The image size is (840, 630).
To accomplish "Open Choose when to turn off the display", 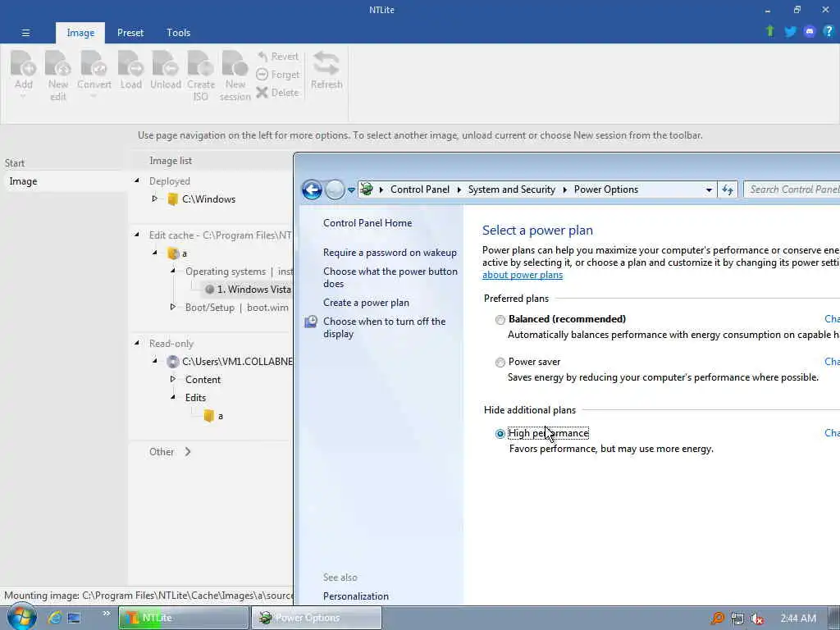I will (384, 327).
